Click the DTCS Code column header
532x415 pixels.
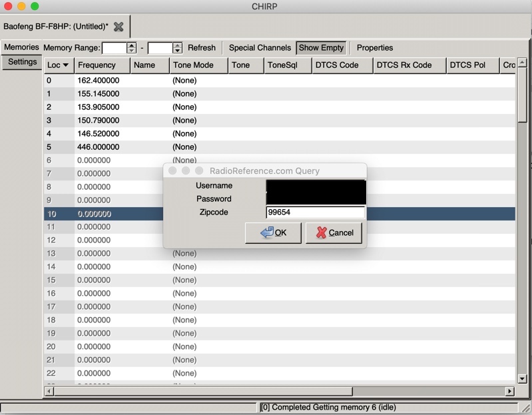(x=342, y=65)
